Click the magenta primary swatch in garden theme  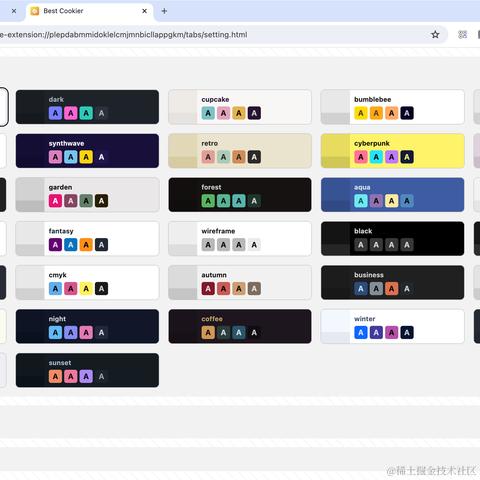tap(55, 201)
